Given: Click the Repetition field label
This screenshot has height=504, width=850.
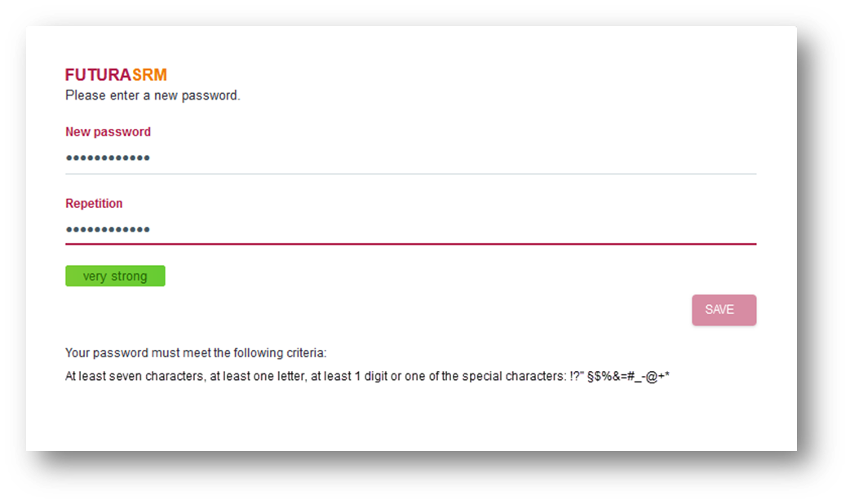Looking at the screenshot, I should pyautogui.click(x=94, y=204).
